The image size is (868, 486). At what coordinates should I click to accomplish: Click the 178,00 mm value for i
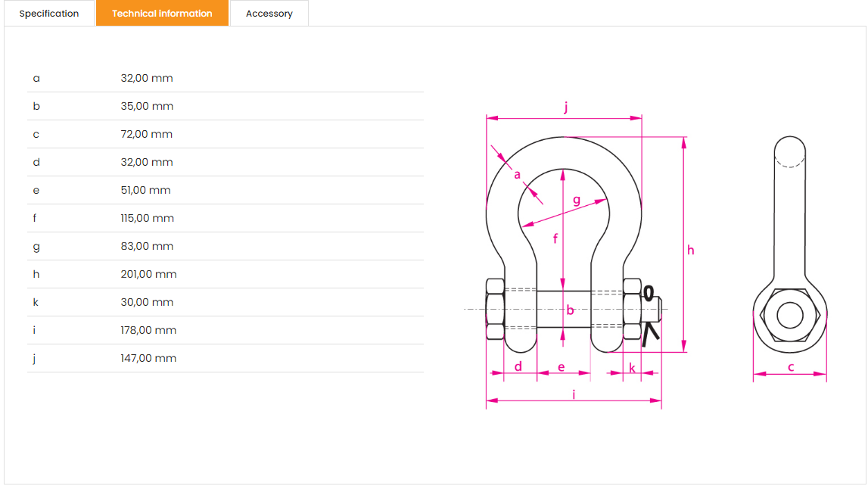pos(148,330)
